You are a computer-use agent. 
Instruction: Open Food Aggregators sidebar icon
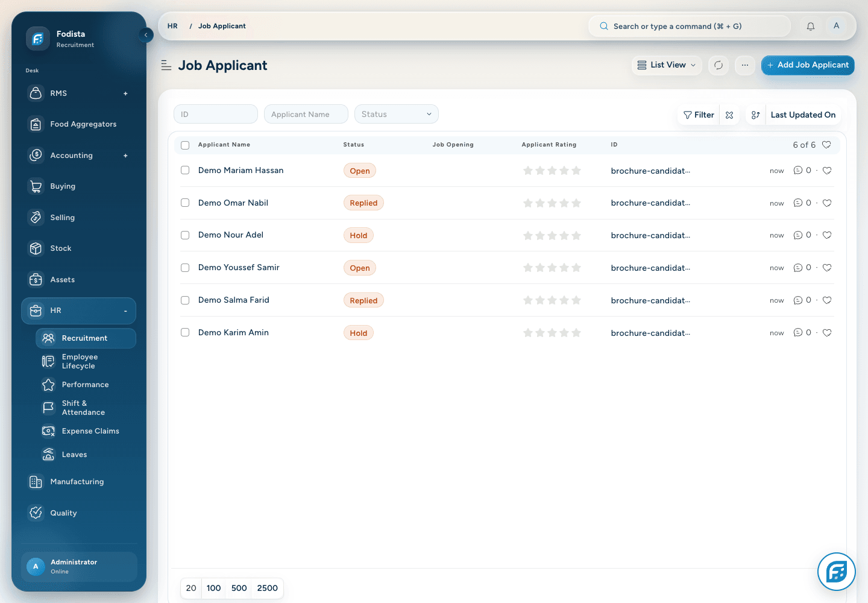[x=36, y=124]
